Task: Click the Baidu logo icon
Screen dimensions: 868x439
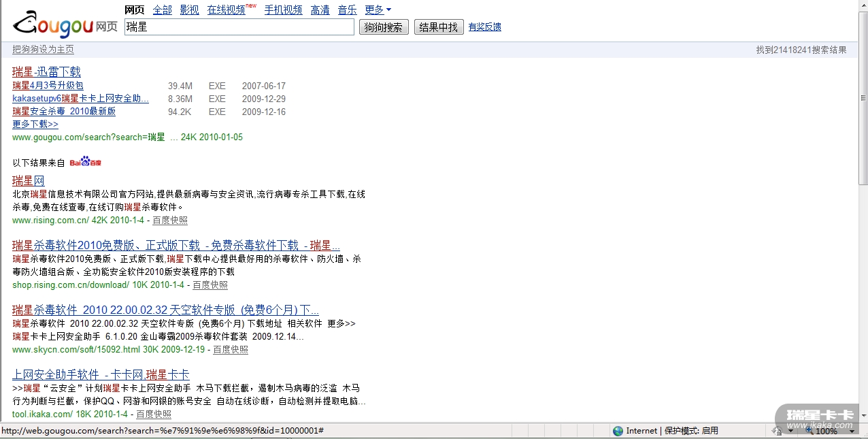Action: coord(86,162)
